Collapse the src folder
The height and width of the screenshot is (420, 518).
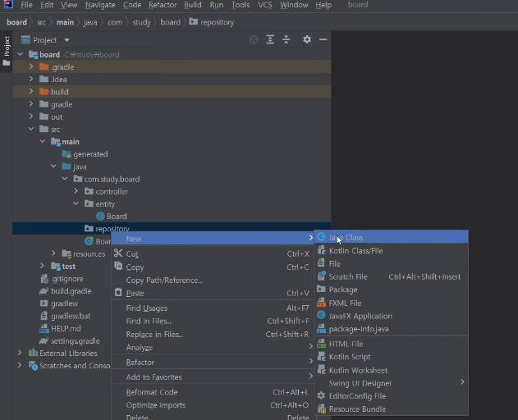31,129
